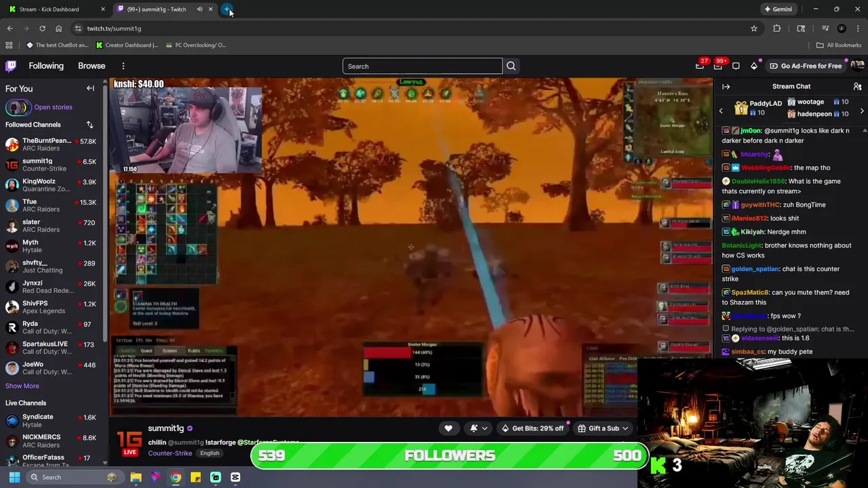Screen dimensions: 868x488
Task: Open the Following tab
Action: pos(46,66)
